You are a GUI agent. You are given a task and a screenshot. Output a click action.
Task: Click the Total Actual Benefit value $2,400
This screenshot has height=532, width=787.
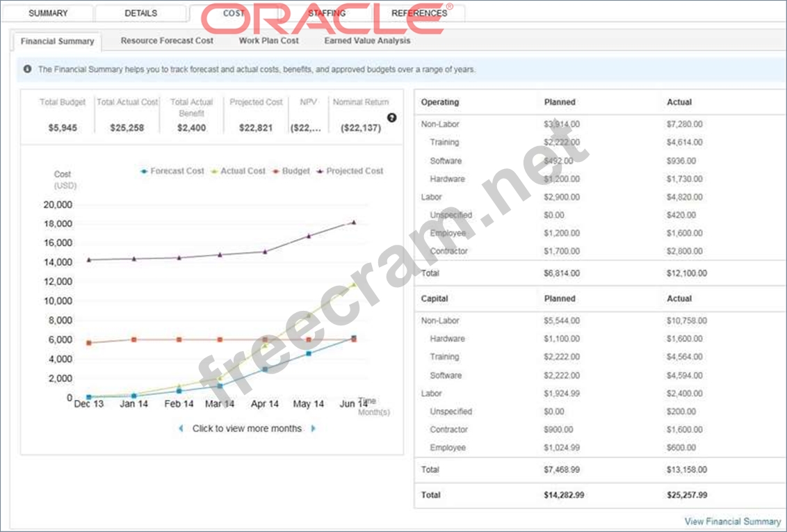(192, 128)
